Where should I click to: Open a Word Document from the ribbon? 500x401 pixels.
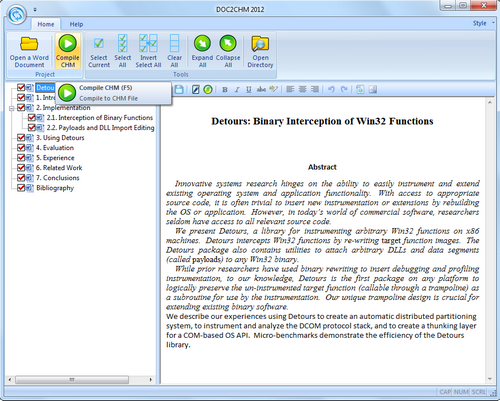point(29,51)
